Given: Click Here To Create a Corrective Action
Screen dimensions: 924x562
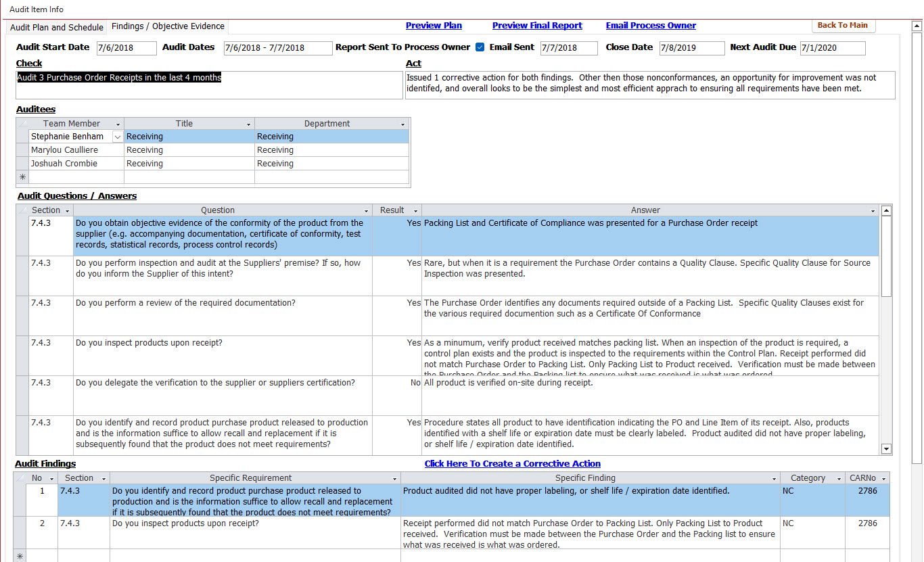Looking at the screenshot, I should pyautogui.click(x=512, y=464).
